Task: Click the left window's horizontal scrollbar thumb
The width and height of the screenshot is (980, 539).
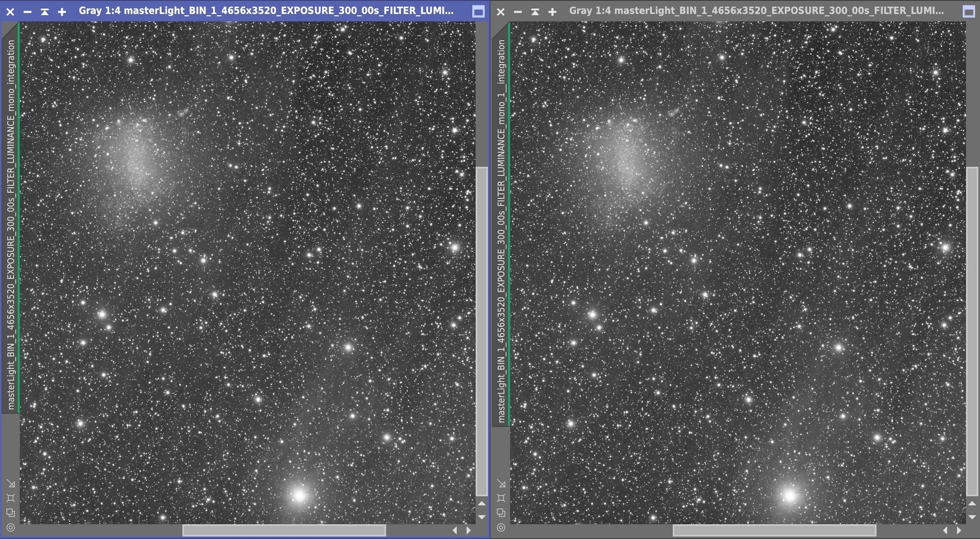Action: 284,530
